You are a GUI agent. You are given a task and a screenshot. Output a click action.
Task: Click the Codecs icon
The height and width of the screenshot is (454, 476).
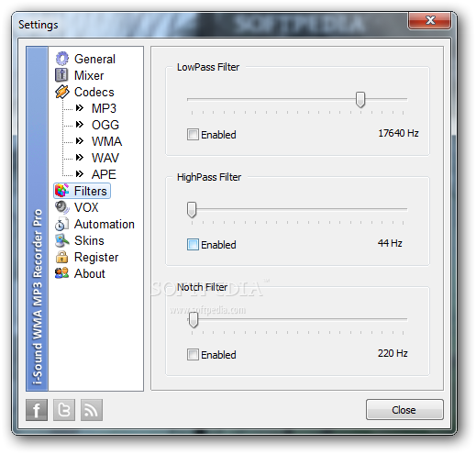coord(62,92)
